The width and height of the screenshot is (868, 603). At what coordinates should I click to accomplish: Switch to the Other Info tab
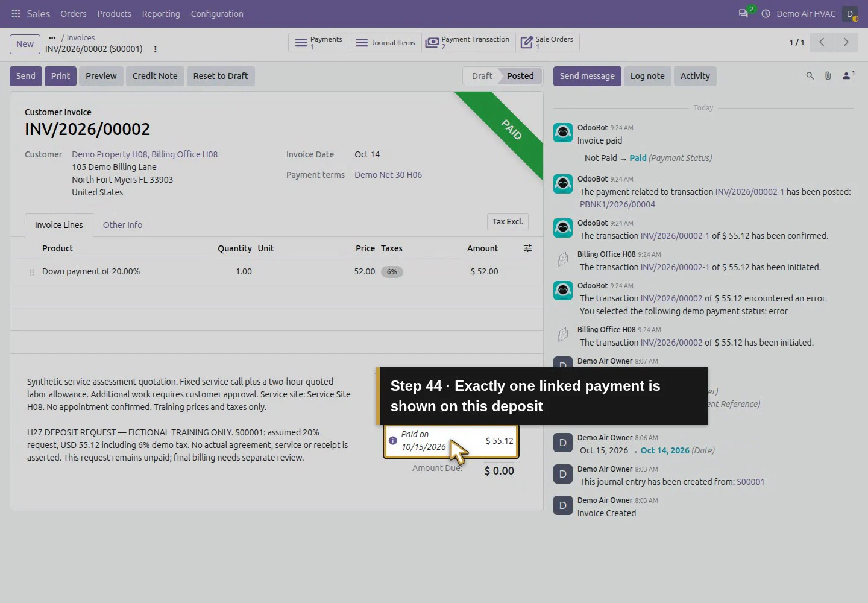pyautogui.click(x=123, y=225)
